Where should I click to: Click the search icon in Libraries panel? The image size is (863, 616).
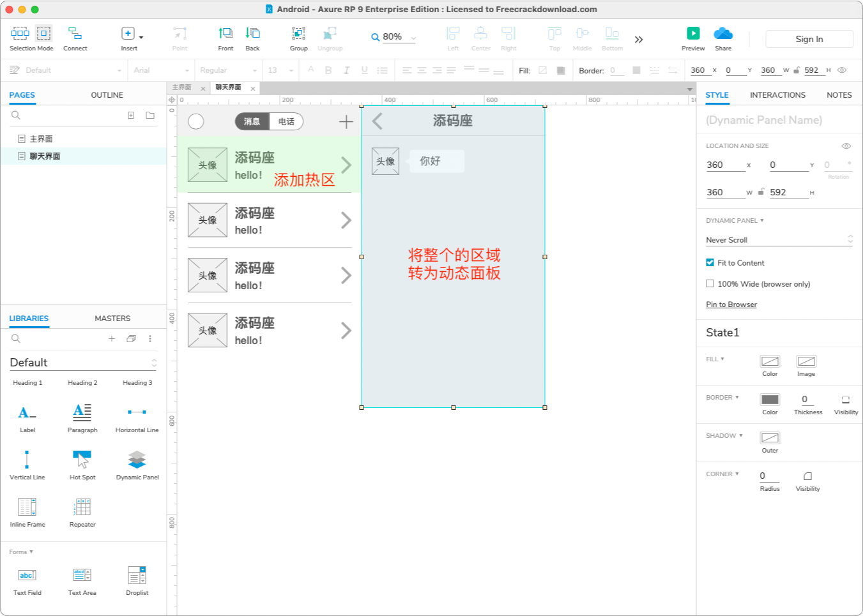tap(16, 339)
